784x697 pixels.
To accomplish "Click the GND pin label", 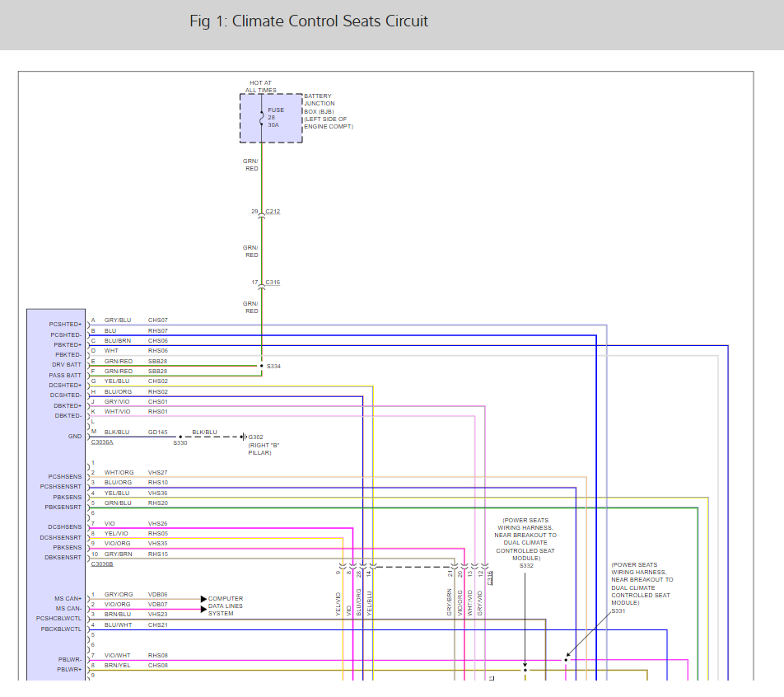I will click(x=75, y=436).
